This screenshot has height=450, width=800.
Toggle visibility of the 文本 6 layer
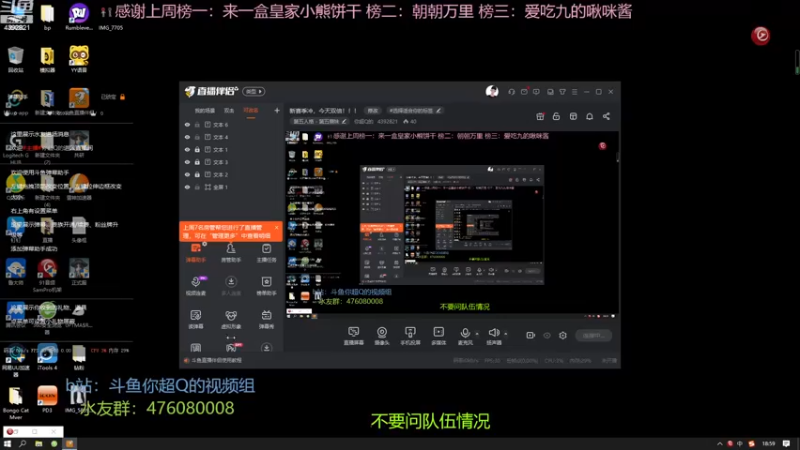pos(187,124)
